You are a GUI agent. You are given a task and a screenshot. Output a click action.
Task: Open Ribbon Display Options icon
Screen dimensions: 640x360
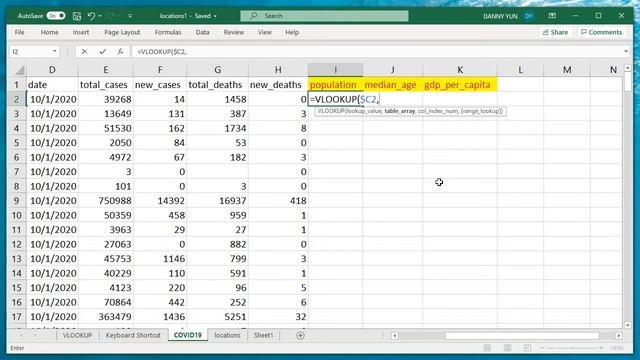pyautogui.click(x=552, y=16)
